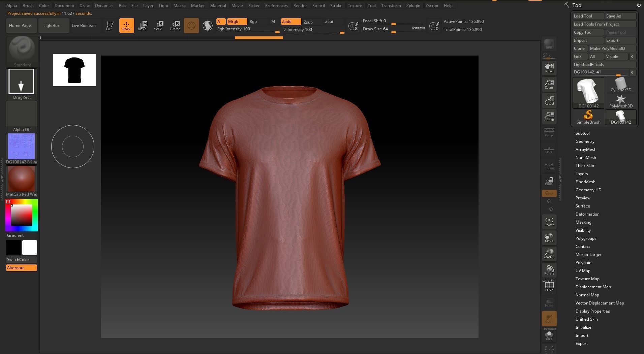Click the AAHalf view icon

pos(549,117)
